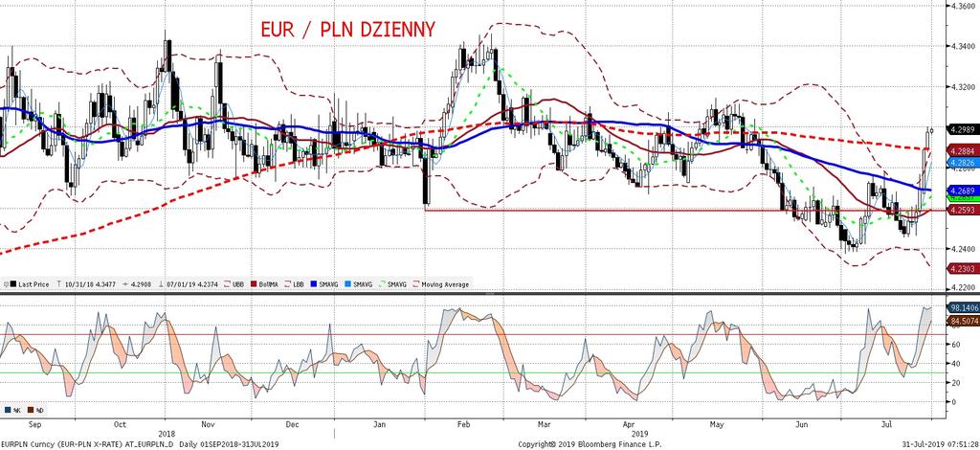The image size is (980, 450).
Task: Collapse the legend using its small box icon
Action: [x=5, y=284]
